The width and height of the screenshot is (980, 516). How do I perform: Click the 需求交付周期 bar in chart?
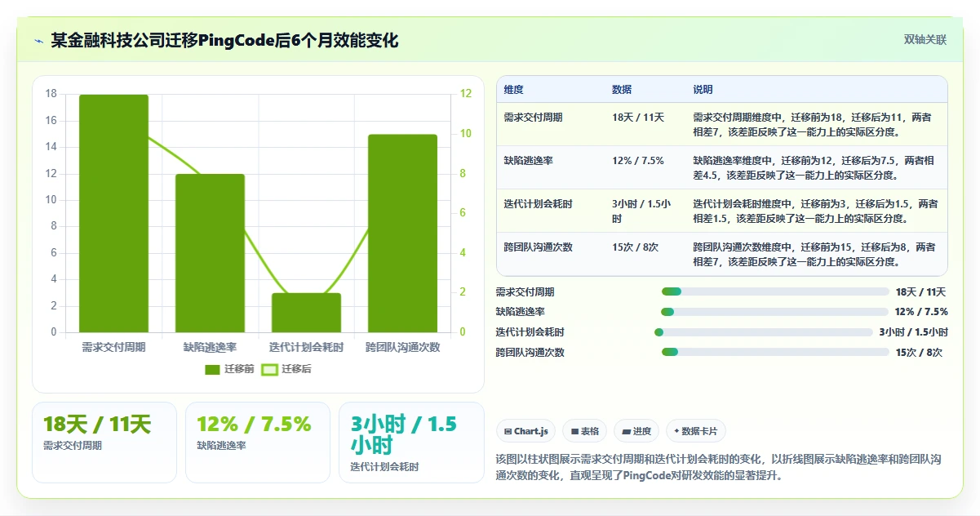click(113, 213)
